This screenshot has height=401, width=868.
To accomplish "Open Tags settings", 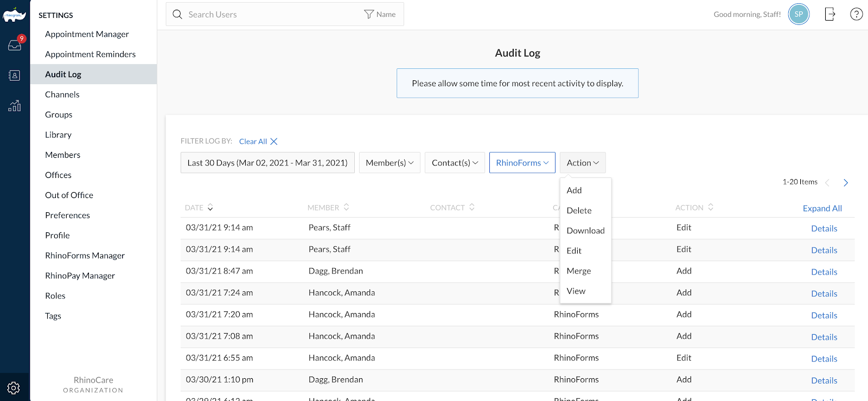I will point(53,315).
